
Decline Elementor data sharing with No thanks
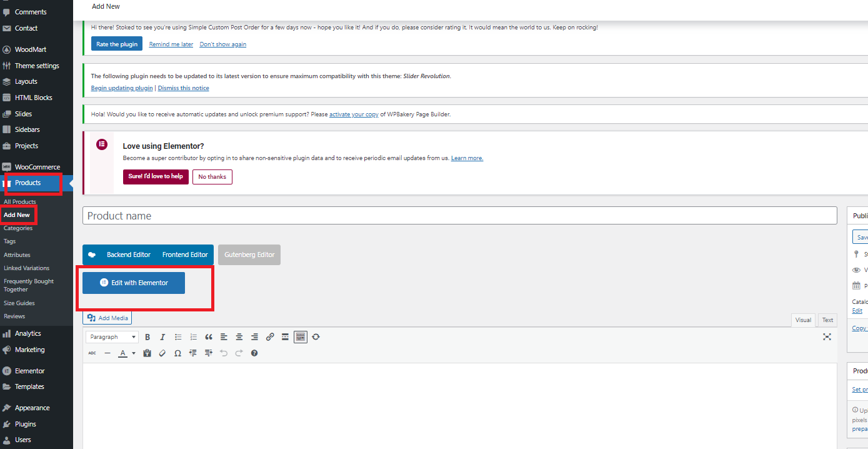pos(212,177)
